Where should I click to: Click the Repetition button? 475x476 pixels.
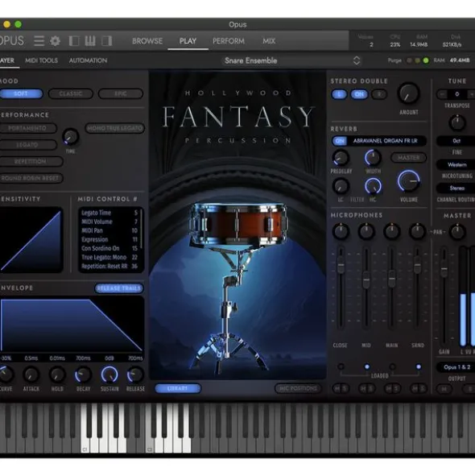31,162
